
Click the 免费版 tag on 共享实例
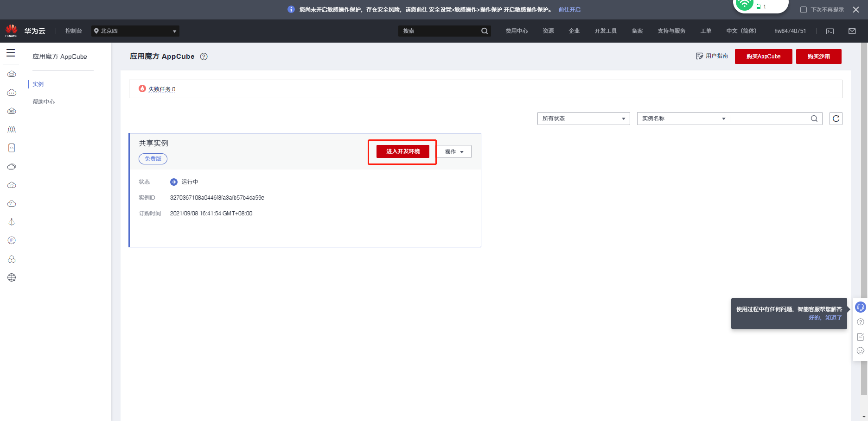click(x=153, y=159)
